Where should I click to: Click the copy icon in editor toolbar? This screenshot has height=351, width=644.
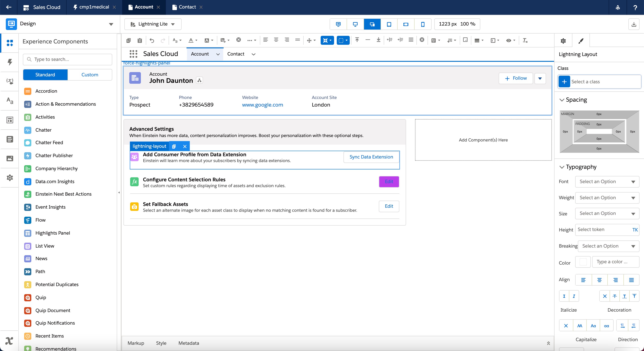click(x=129, y=40)
